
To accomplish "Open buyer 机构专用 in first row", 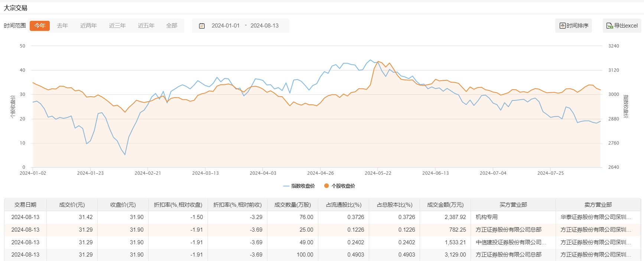I will coord(487,217).
